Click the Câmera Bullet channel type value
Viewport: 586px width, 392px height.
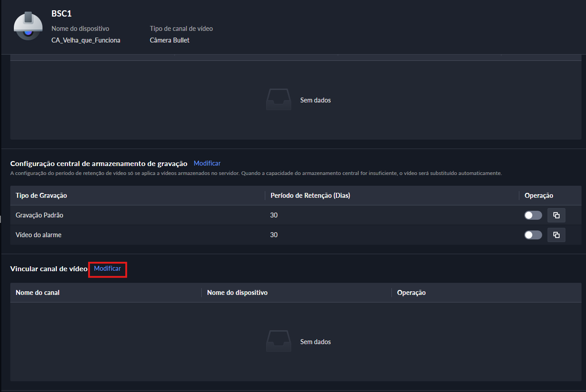pyautogui.click(x=170, y=40)
